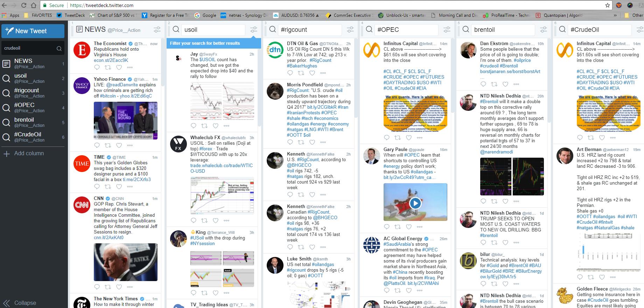Like Jay's $USOIL tweet
Image resolution: width=644 pixels, height=308 pixels.
point(216,126)
